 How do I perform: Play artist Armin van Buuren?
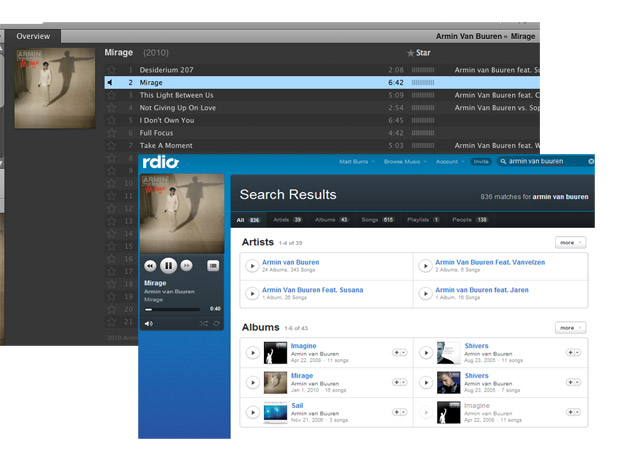[252, 266]
